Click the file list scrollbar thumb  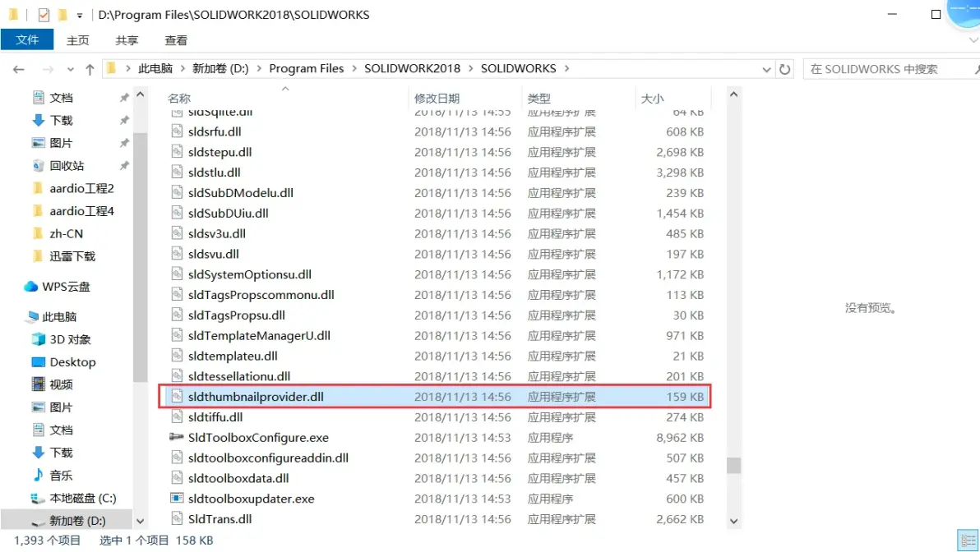tap(733, 466)
